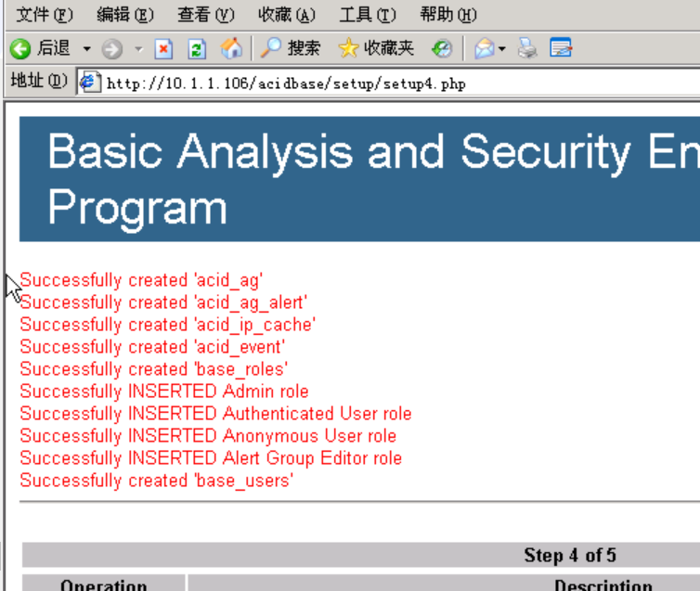The height and width of the screenshot is (591, 700).
Task: Click the grayed Forward arrow icon
Action: [x=111, y=48]
